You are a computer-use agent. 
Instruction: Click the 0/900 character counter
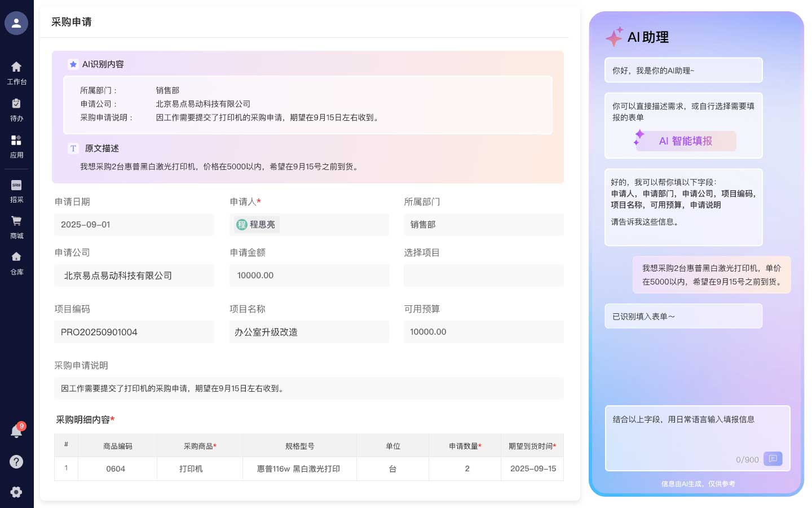747,460
